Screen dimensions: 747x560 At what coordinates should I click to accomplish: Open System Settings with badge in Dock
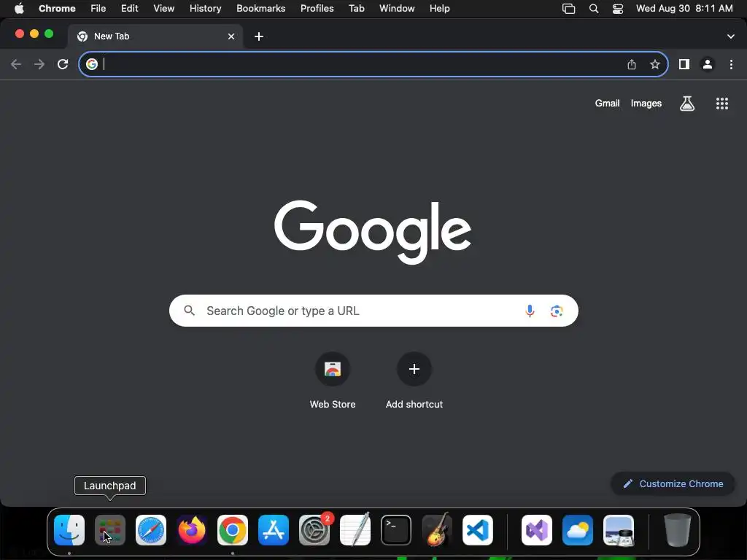(x=314, y=530)
